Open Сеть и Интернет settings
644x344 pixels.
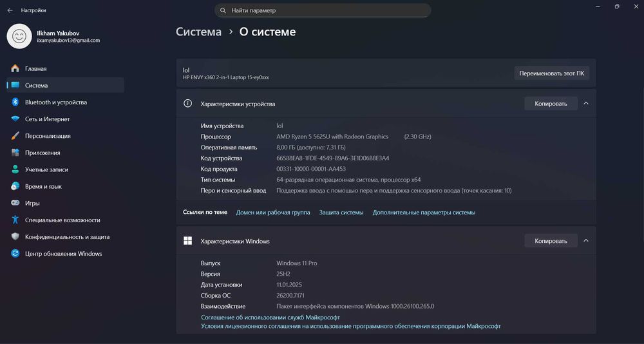pos(66,119)
